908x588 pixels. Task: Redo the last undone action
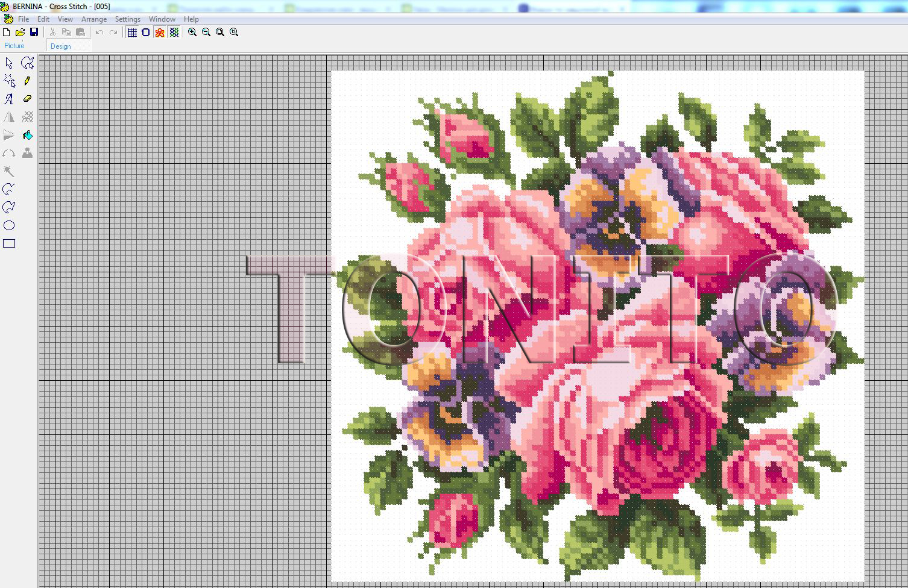pos(113,32)
